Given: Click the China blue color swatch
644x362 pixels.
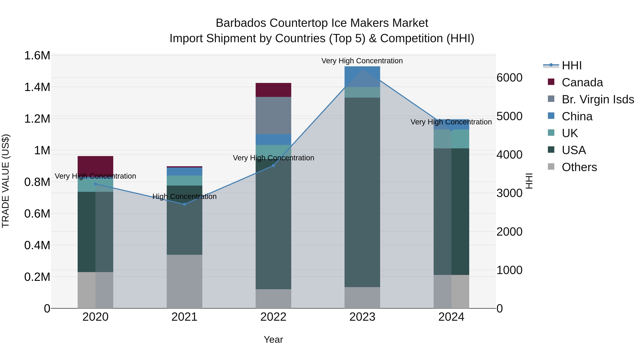Looking at the screenshot, I should [551, 116].
